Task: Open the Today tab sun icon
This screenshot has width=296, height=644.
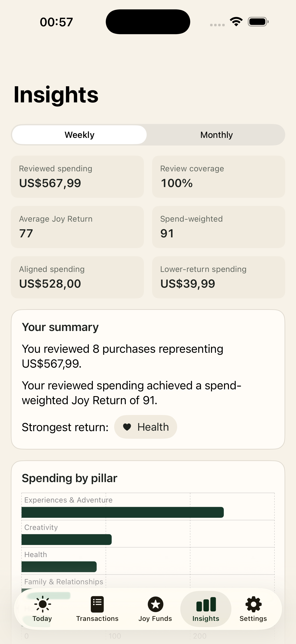Action: coord(42,604)
